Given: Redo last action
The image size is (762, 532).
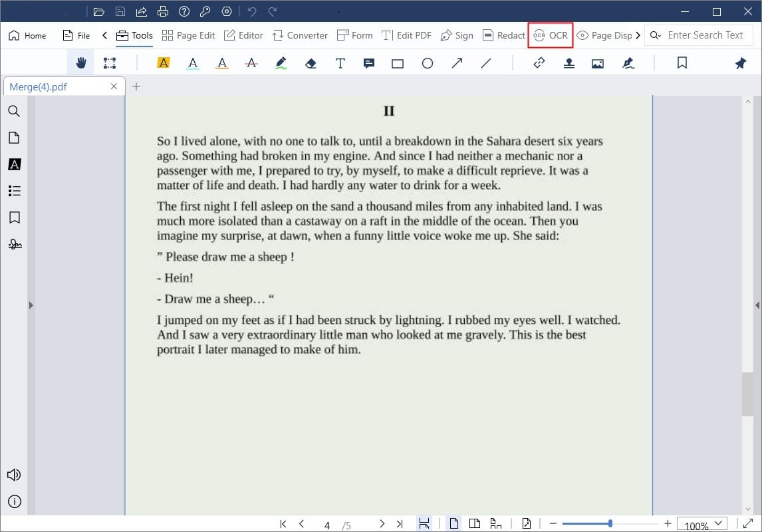Looking at the screenshot, I should coord(273,12).
